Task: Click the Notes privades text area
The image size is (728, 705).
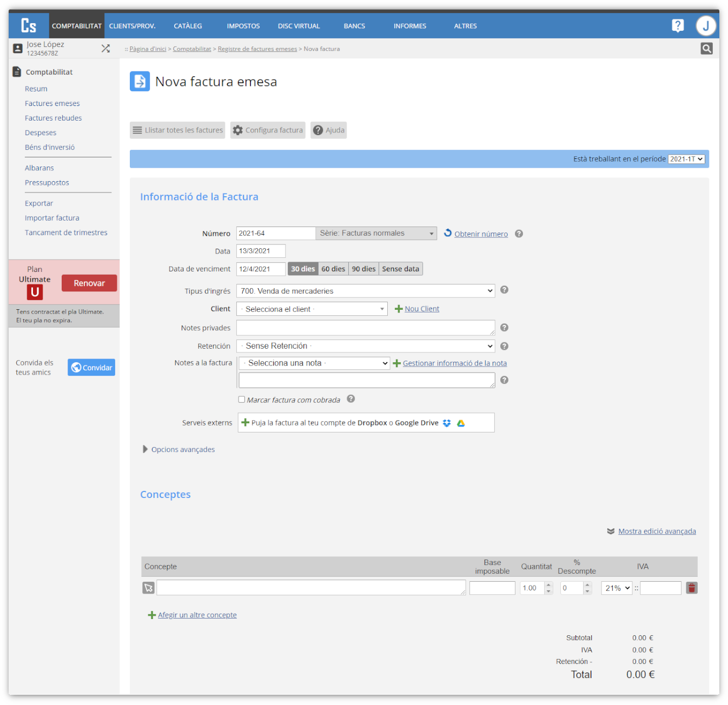Action: point(366,328)
